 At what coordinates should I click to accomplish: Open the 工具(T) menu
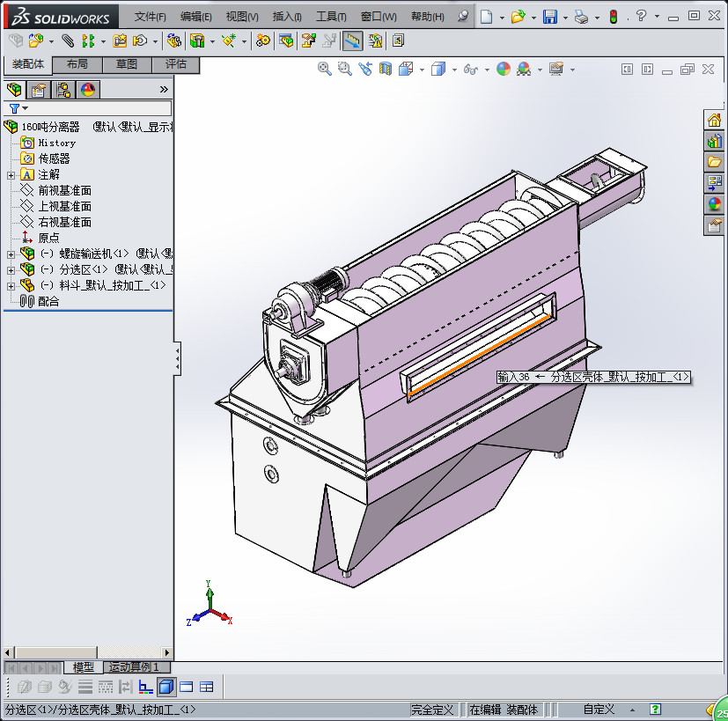click(331, 17)
